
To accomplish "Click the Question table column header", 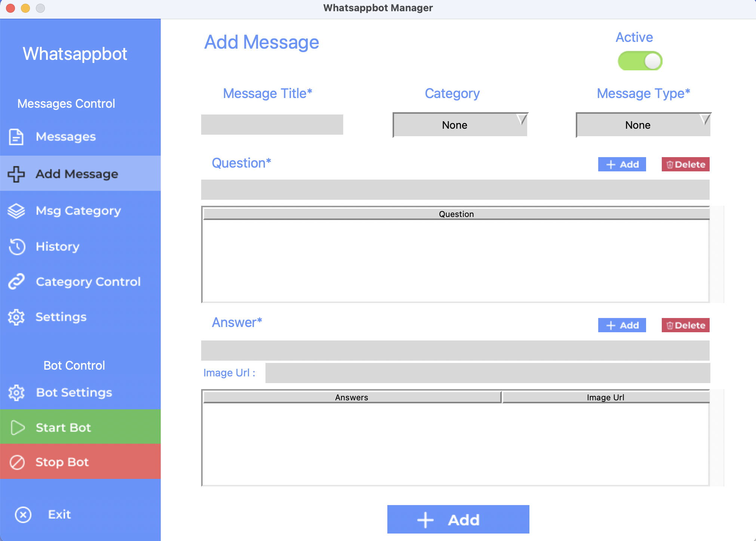I will 456,214.
